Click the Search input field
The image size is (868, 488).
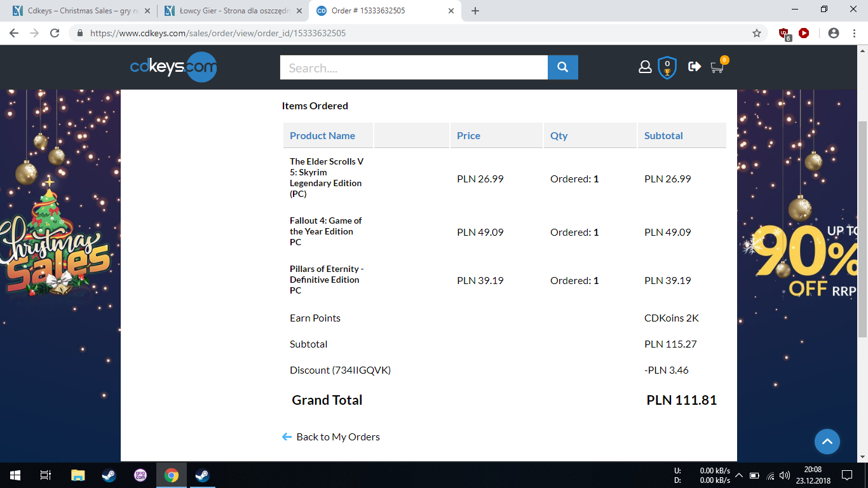[414, 67]
